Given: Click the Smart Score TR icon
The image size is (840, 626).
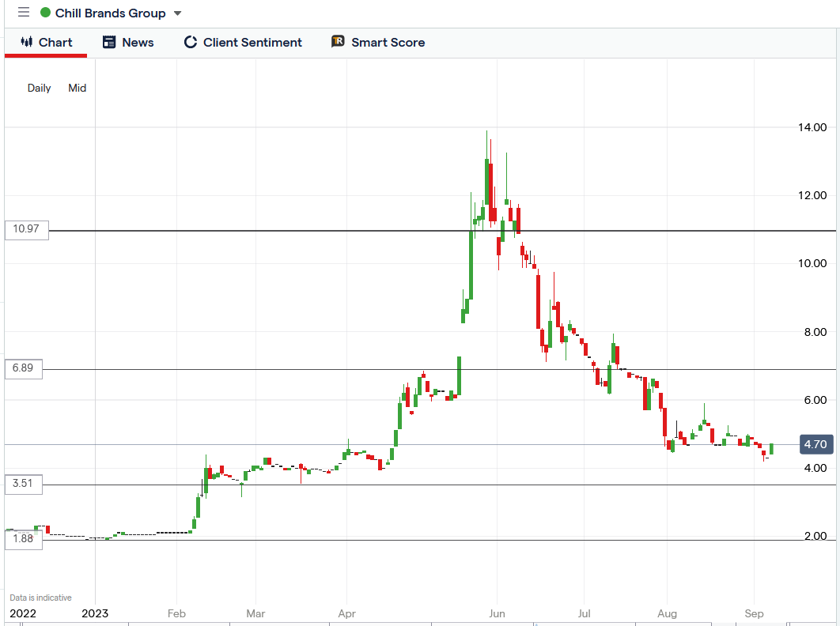Looking at the screenshot, I should pos(338,41).
